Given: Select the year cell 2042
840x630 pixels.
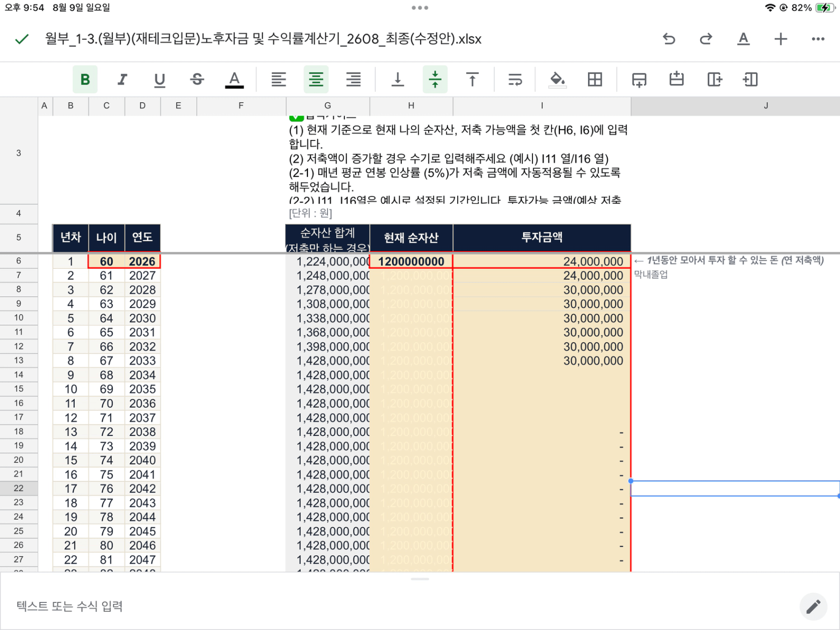Looking at the screenshot, I should [x=142, y=488].
